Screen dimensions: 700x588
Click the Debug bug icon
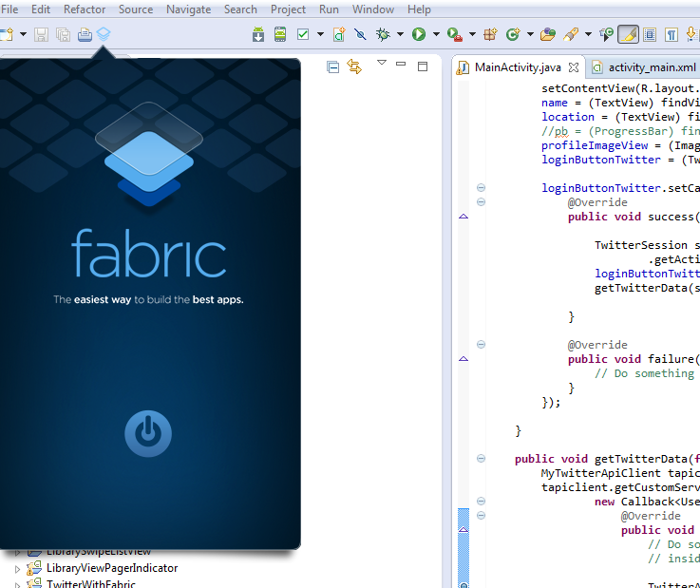tap(383, 34)
